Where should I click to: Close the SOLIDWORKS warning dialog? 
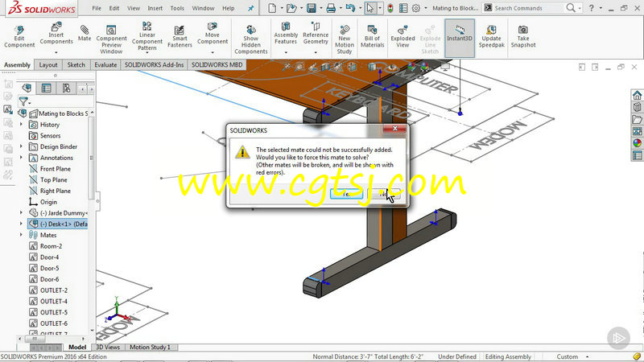pos(394,129)
